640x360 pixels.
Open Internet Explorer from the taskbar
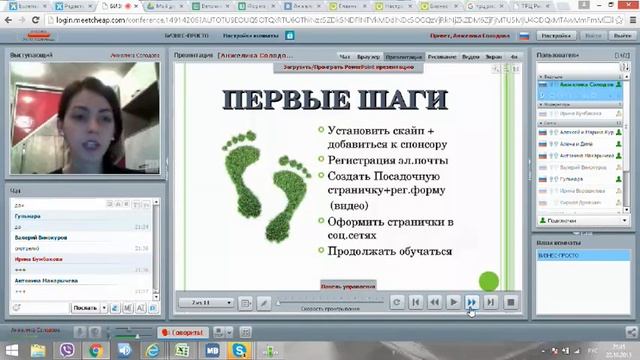[153, 350]
